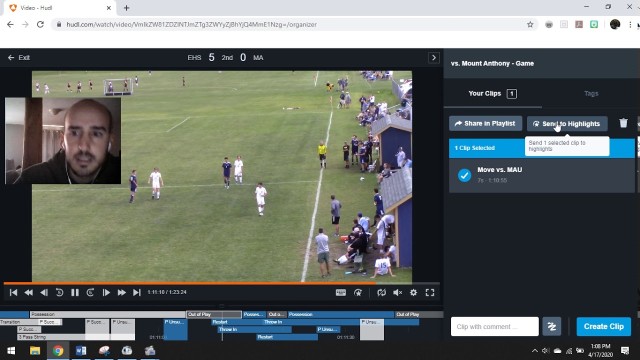Screen dimensions: 640x360
Task: Open the Move vs. MAU clip title
Action: (x=500, y=170)
